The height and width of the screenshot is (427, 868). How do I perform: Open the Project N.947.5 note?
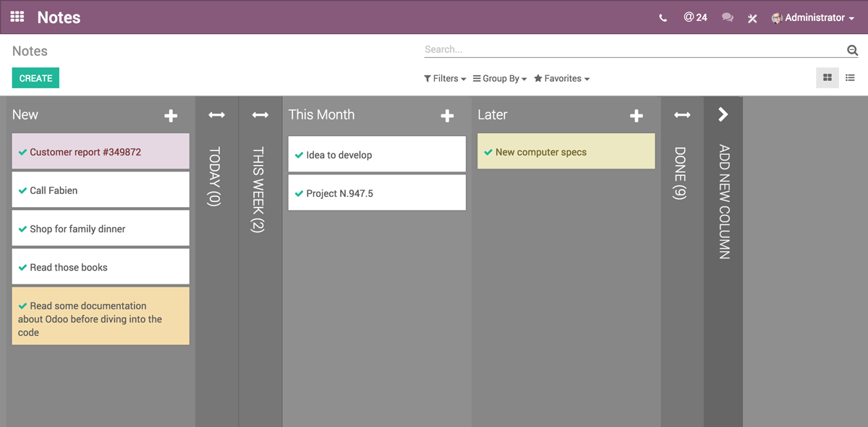(x=377, y=193)
